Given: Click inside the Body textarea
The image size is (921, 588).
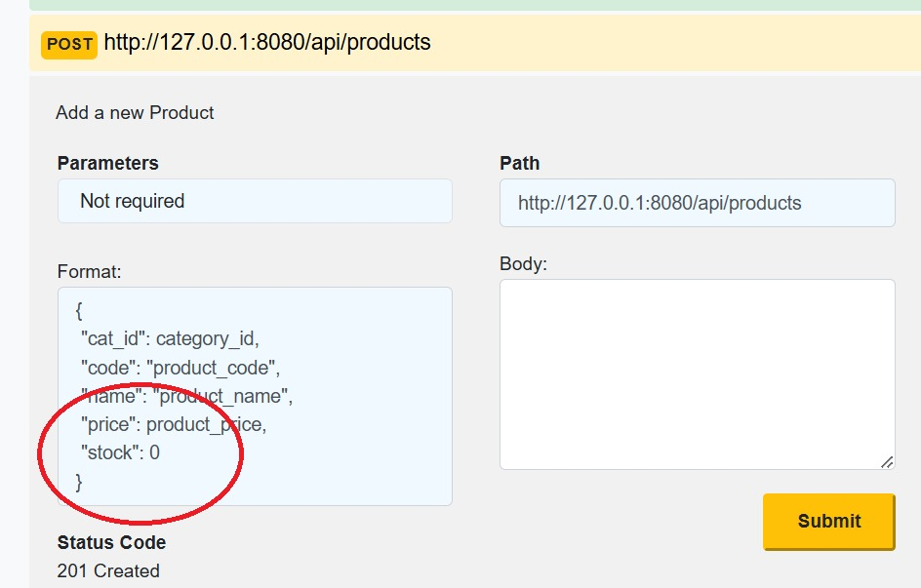Looking at the screenshot, I should [x=696, y=371].
